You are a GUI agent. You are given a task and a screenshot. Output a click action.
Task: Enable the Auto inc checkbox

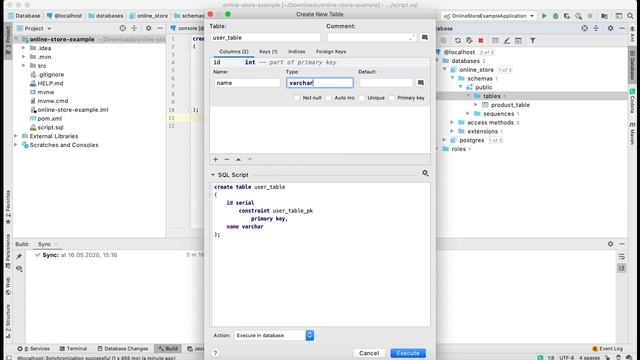pos(329,98)
